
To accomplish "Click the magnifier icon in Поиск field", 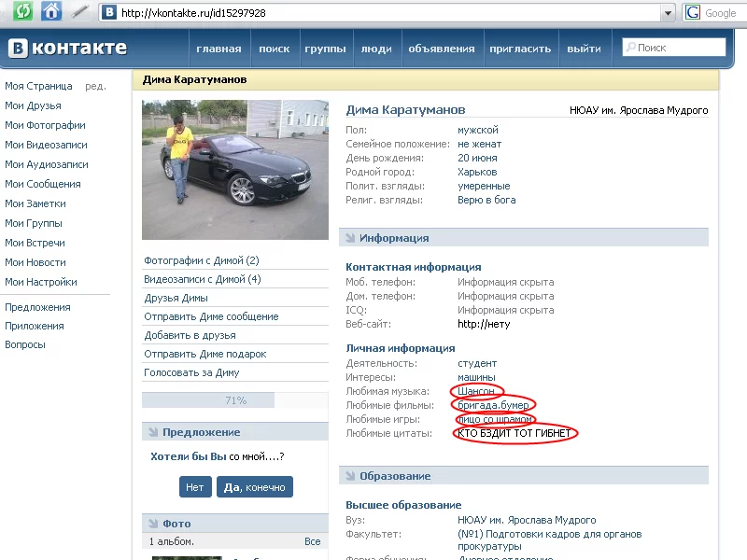I will pyautogui.click(x=630, y=48).
